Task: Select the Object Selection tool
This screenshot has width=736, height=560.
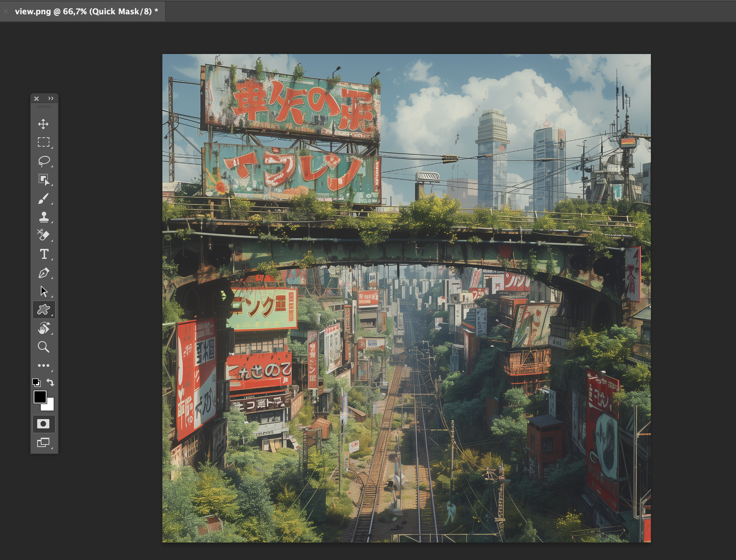Action: click(x=44, y=180)
